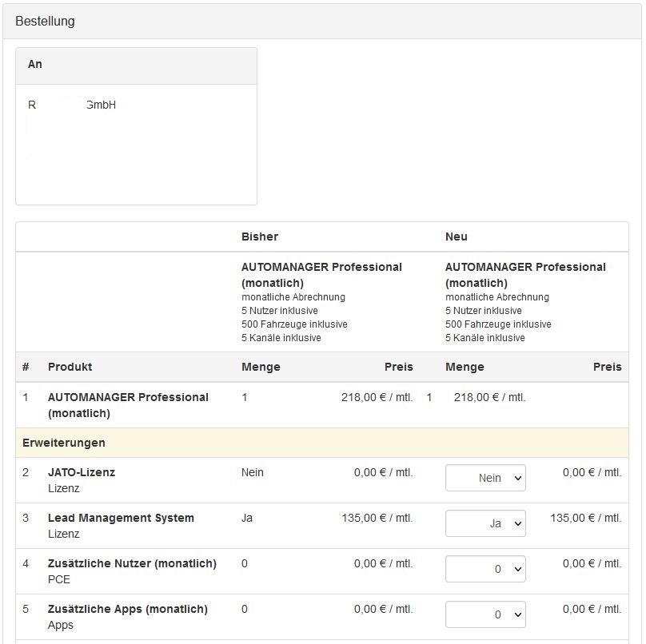Click the "Erweiterungen" section header
Viewport: 646px width, 644px height.
[64, 443]
